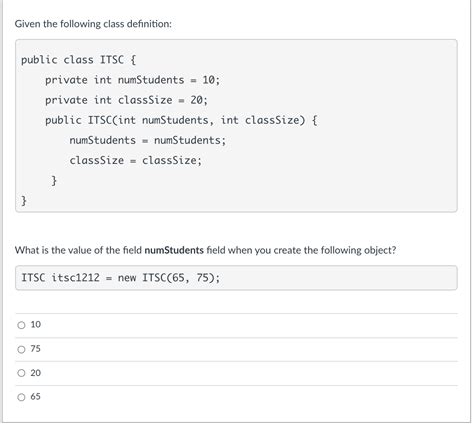Click the "public class ITSC {" code line
This screenshot has height=425, width=474.
pos(79,60)
